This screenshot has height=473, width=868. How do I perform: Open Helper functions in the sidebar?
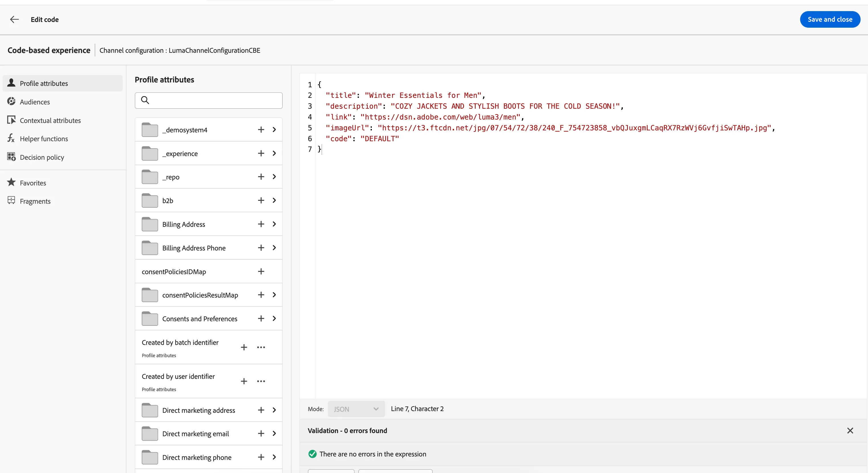[63, 139]
